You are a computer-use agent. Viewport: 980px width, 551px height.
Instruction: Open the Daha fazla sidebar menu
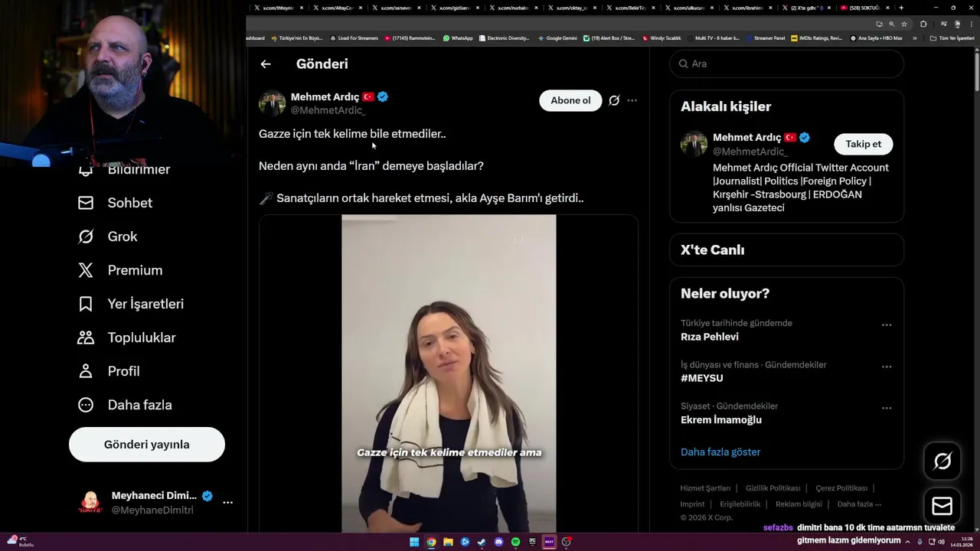[x=125, y=405]
